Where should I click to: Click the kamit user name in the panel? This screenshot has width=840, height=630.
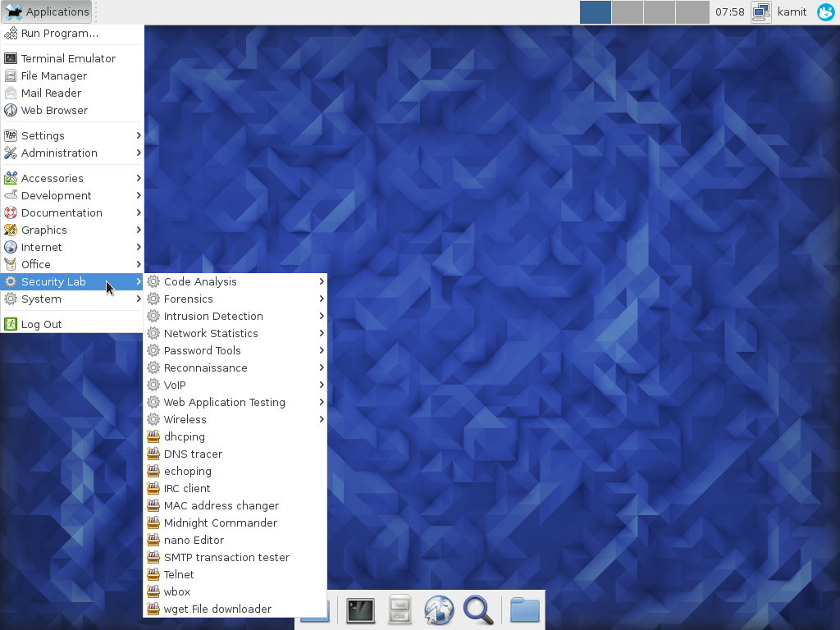pyautogui.click(x=792, y=11)
